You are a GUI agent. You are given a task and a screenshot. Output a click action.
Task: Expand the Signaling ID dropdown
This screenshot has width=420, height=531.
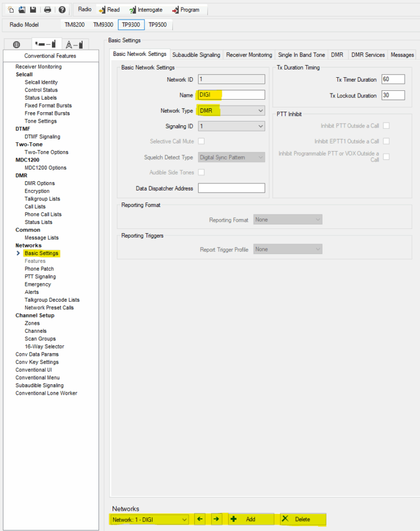(x=231, y=126)
